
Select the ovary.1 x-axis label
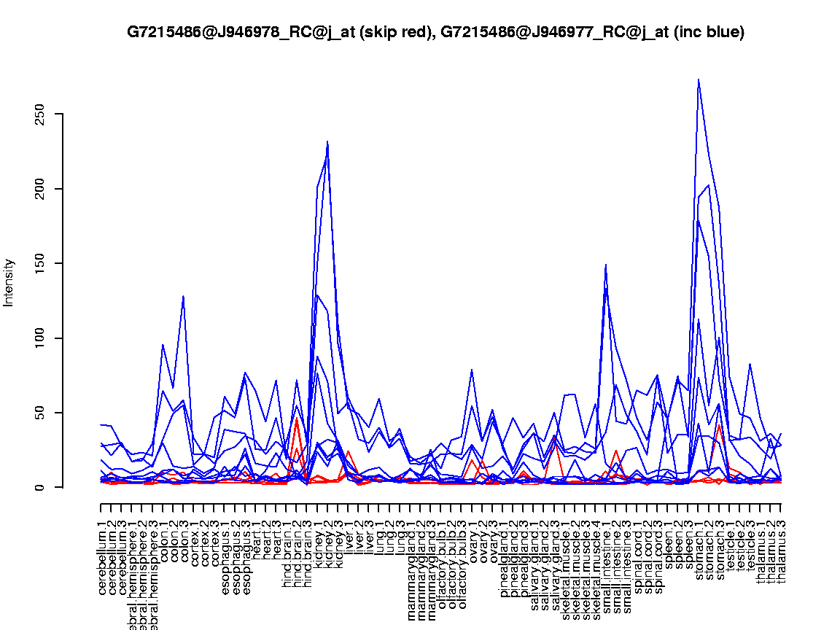[x=472, y=538]
